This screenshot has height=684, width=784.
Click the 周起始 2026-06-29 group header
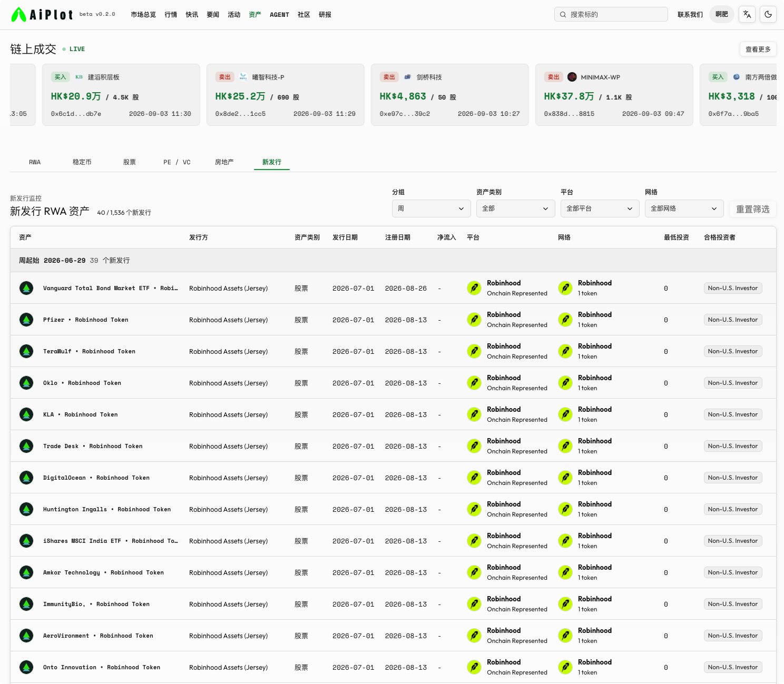[x=393, y=260]
